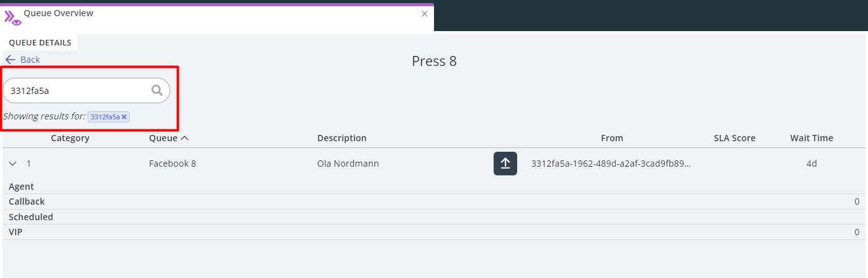
Task: Click the upload arrow button for Ola Nordmann
Action: pos(505,164)
